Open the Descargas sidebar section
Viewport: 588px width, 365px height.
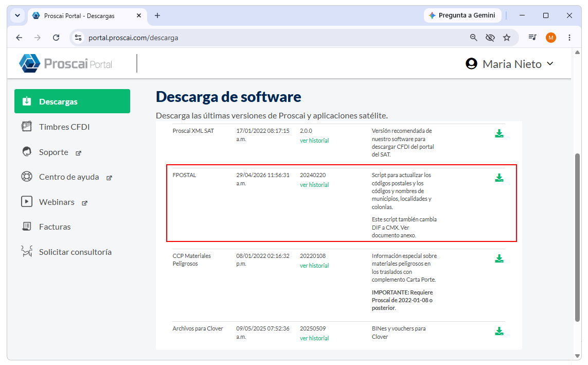[73, 101]
